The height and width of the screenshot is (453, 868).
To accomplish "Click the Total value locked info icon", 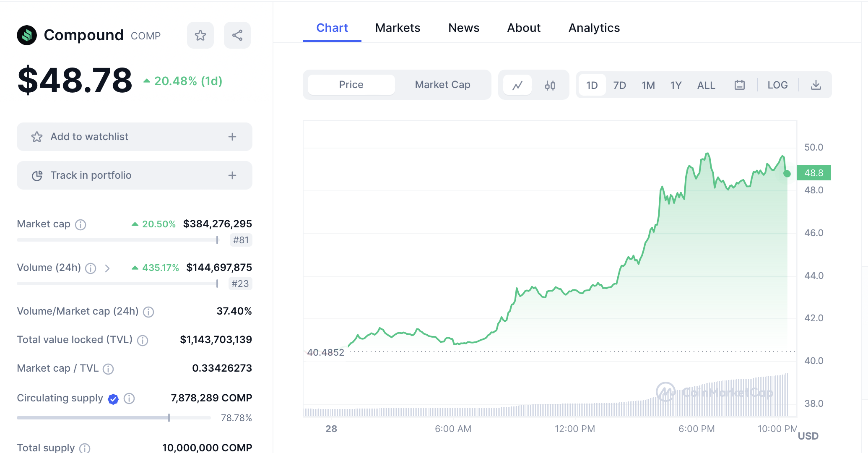I will pyautogui.click(x=143, y=340).
